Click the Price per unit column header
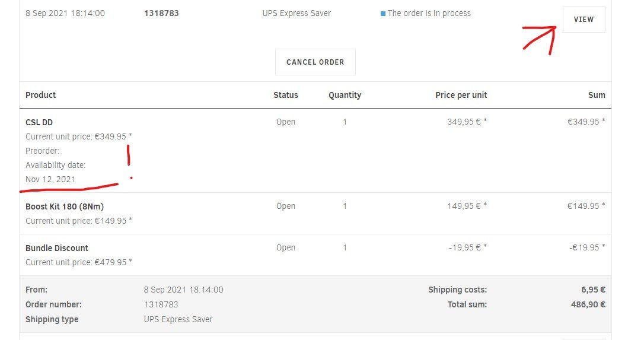The height and width of the screenshot is (340, 644). (461, 95)
